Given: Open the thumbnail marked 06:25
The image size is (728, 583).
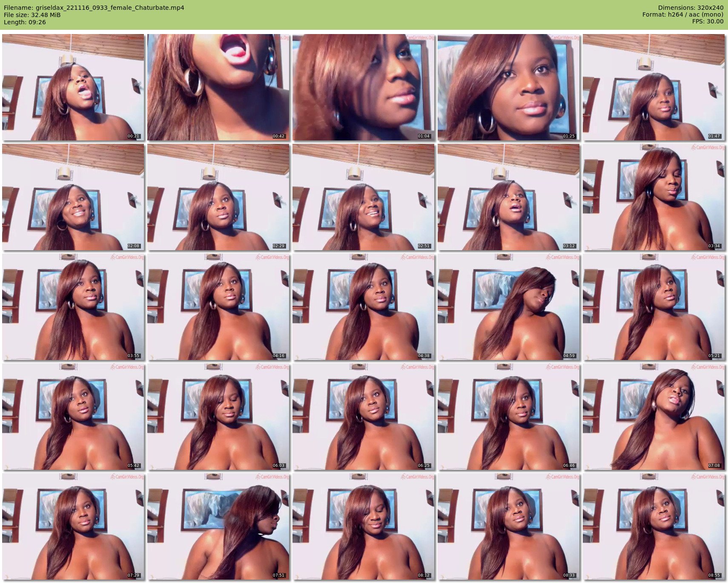Looking at the screenshot, I should tap(364, 417).
